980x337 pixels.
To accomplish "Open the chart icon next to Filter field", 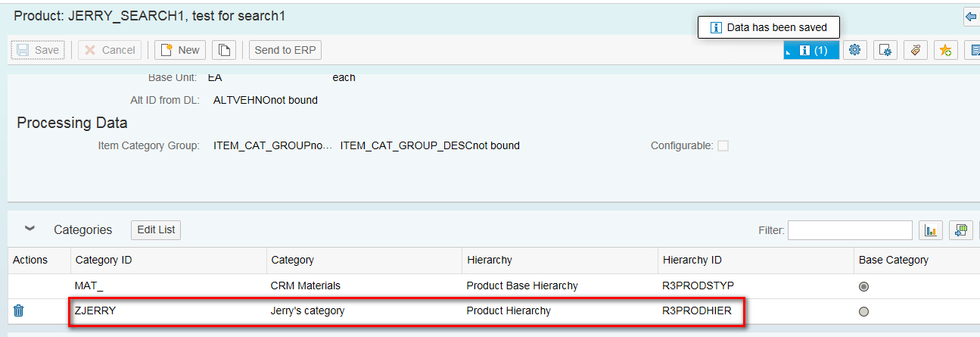I will click(931, 230).
